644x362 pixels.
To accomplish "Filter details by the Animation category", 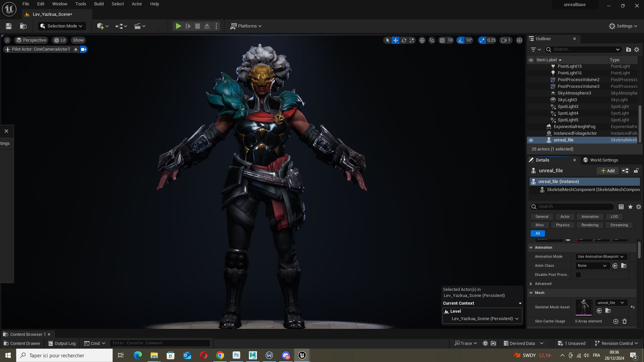I will click(590, 217).
